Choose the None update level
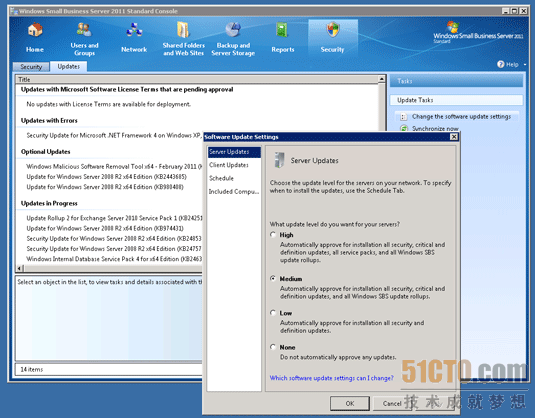Image resolution: width=535 pixels, height=418 pixels. pyautogui.click(x=273, y=347)
